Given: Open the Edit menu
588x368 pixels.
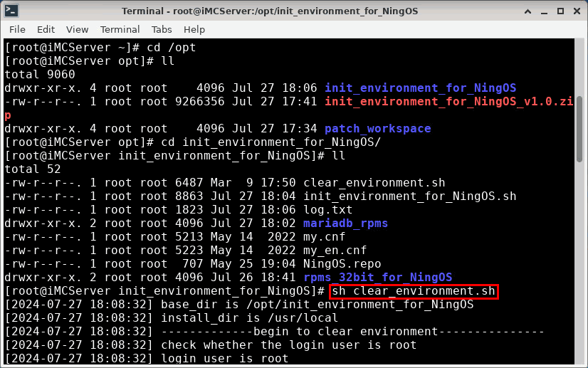Looking at the screenshot, I should (46, 29).
